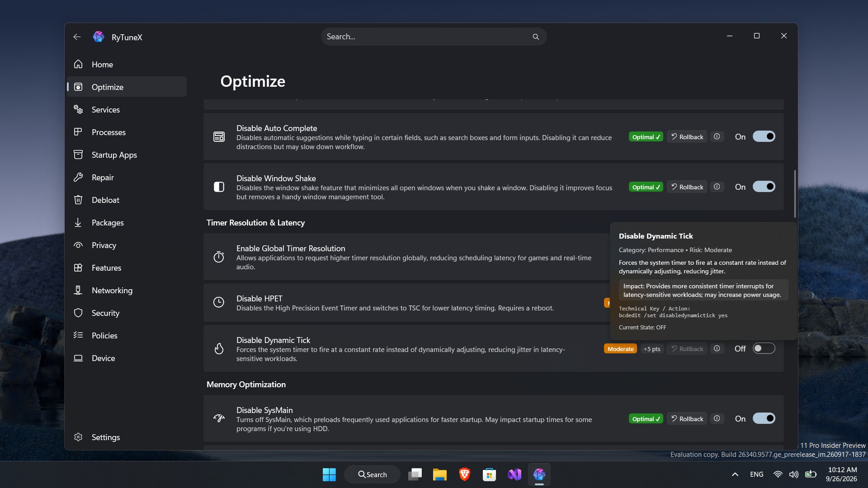
Task: Show hidden tray icons chevron
Action: 735,474
